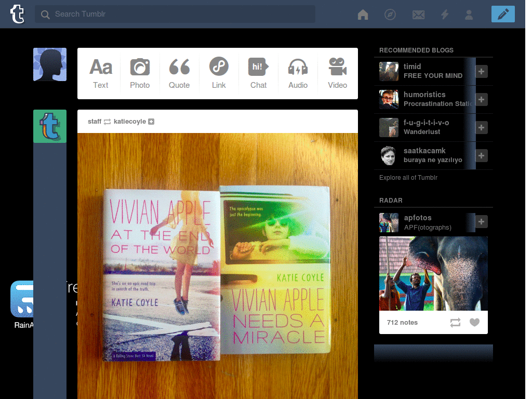
Task: Like the Radar post with heart
Action: tap(474, 322)
